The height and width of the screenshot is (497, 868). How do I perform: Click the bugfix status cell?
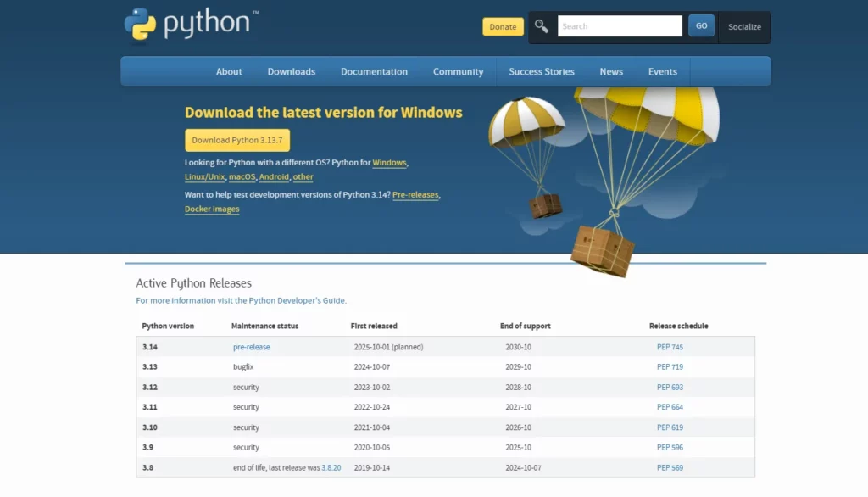pos(243,366)
